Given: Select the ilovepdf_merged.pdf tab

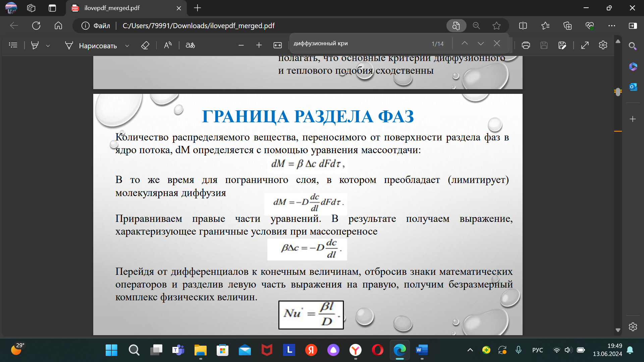Looking at the screenshot, I should click(126, 8).
